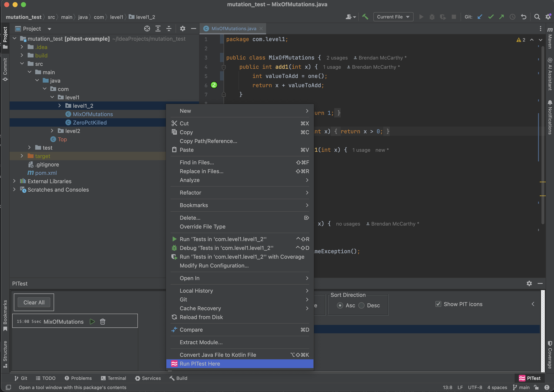Toggle the Structure tool window stripe
This screenshot has width=554, height=392.
pos(5,354)
